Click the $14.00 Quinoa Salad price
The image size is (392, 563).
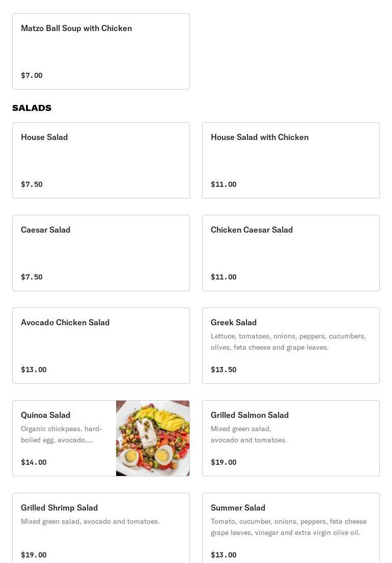pos(34,463)
